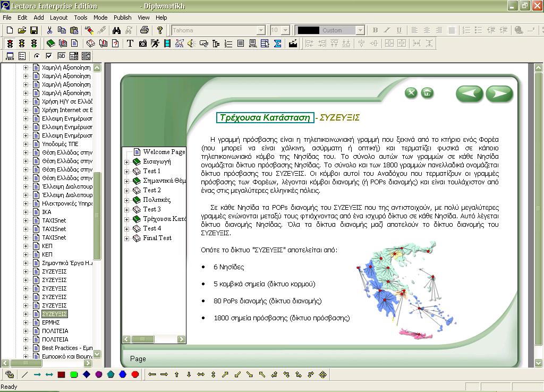Image resolution: width=544 pixels, height=392 pixels.
Task: Select the blue diamond shape tool
Action: tap(87, 374)
